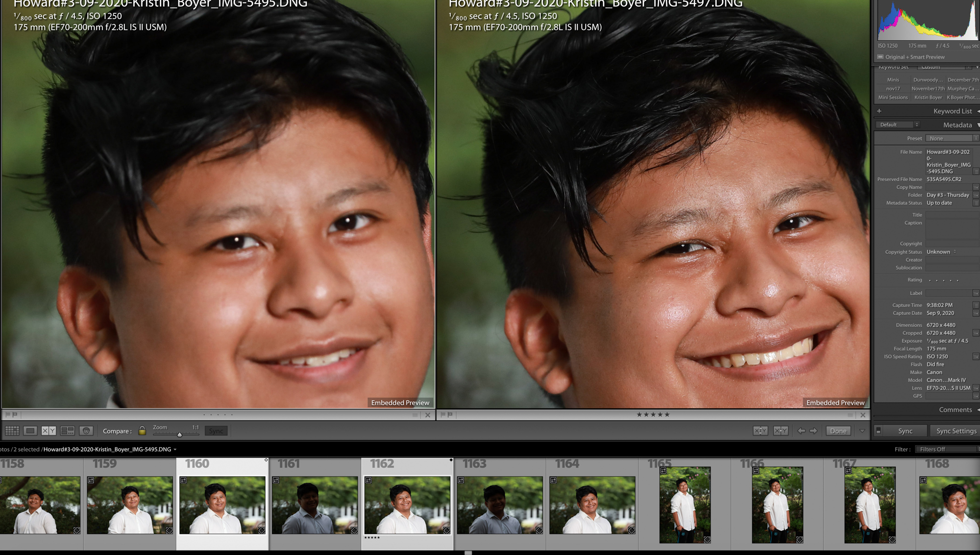Swap select and candidate photos
Image resolution: width=980 pixels, height=555 pixels.
click(761, 430)
